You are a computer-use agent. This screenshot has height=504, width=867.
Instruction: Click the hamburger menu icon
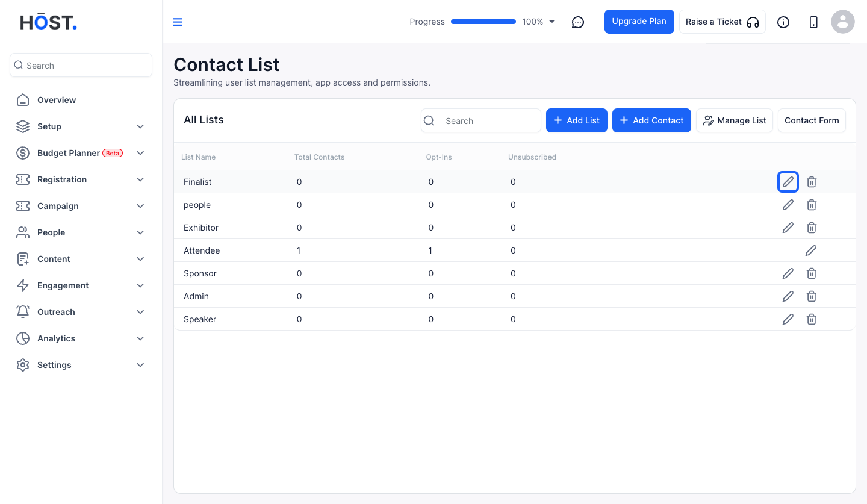(x=178, y=22)
